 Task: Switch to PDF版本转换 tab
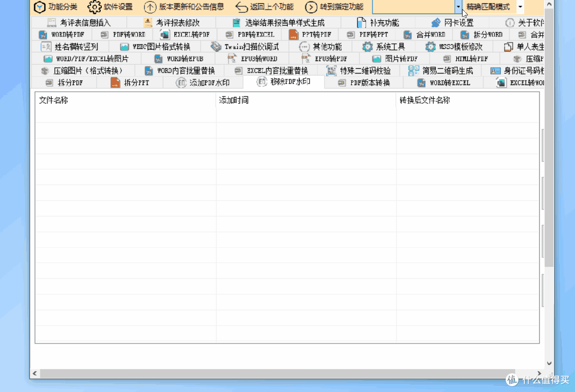coord(364,83)
